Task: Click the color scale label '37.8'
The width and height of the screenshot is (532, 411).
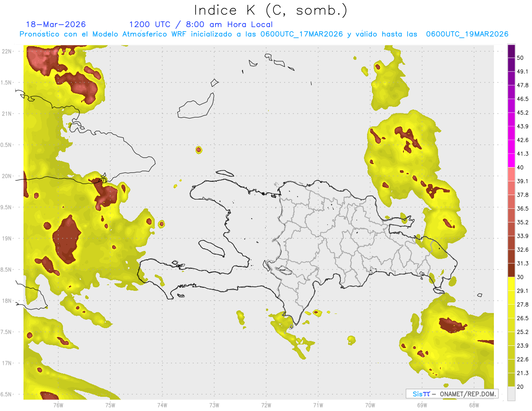Action: [523, 195]
